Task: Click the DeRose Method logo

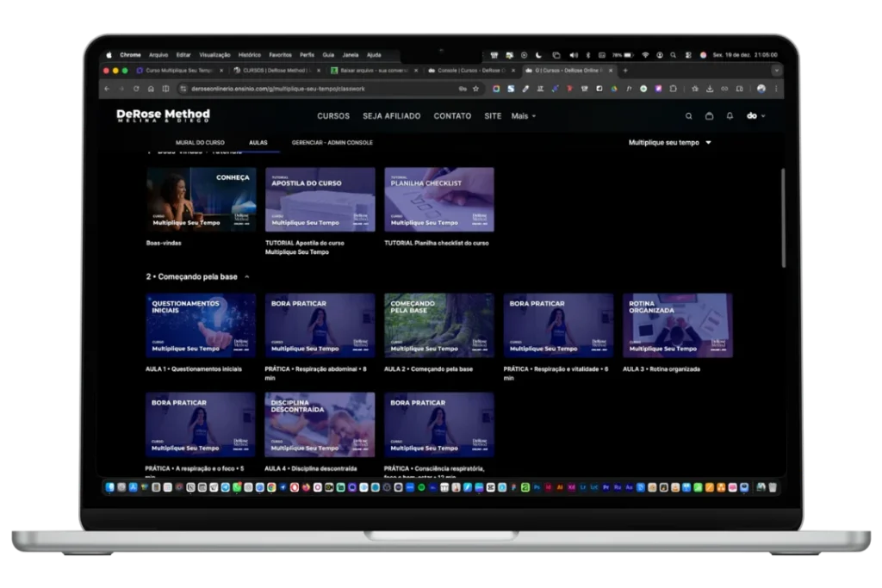Action: pos(163,115)
